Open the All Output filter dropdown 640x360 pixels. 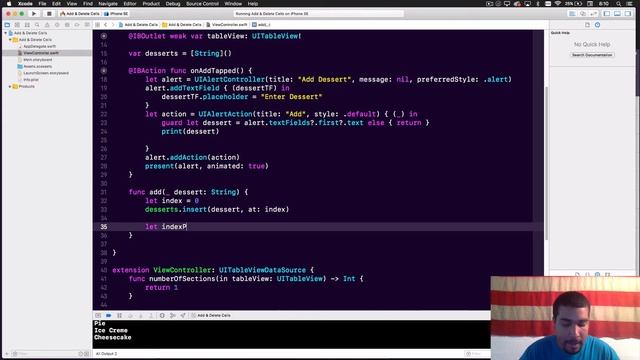(x=107, y=354)
